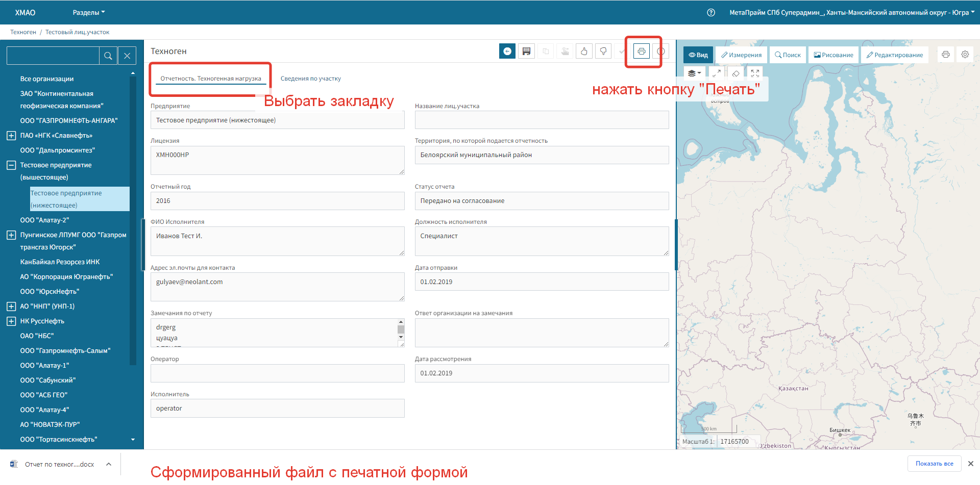This screenshot has height=485, width=980.
Task: Click the magnifier search button in the sidebar
Action: [108, 56]
